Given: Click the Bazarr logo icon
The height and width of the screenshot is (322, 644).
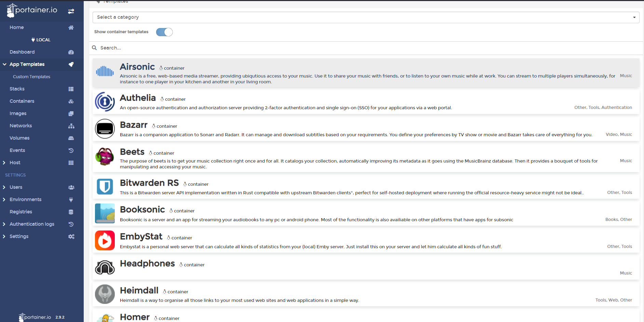Looking at the screenshot, I should [x=105, y=129].
